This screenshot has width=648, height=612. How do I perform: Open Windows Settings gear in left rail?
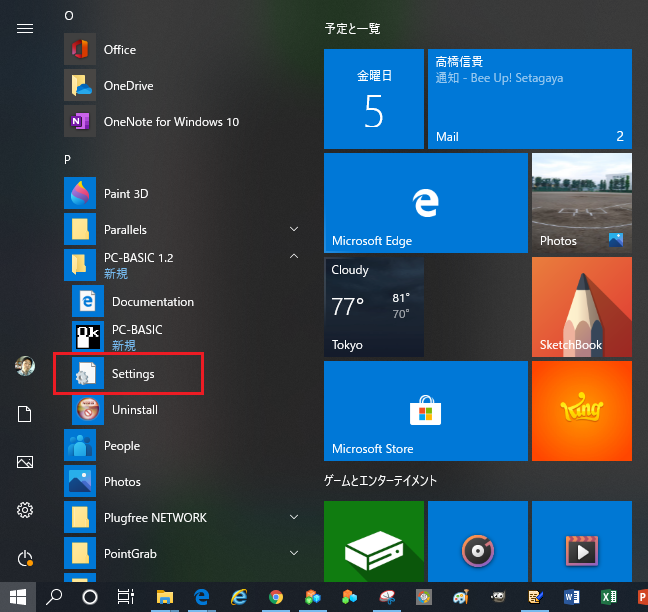[25, 510]
